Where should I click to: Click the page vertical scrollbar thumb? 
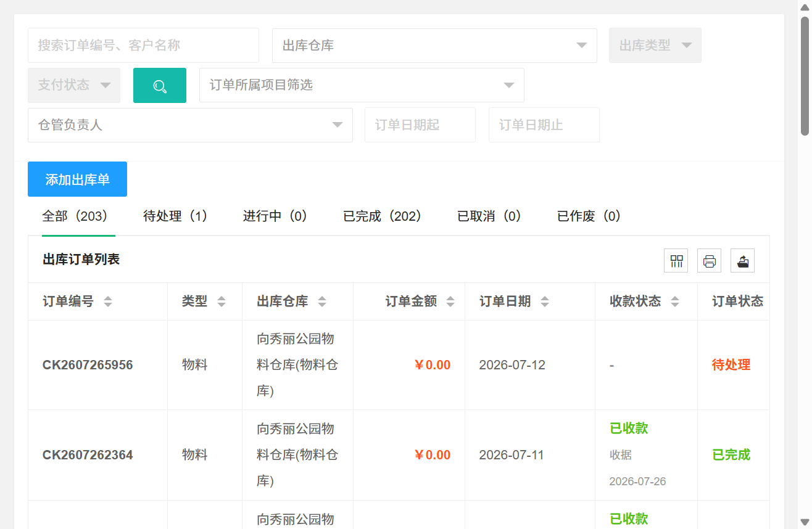[805, 76]
